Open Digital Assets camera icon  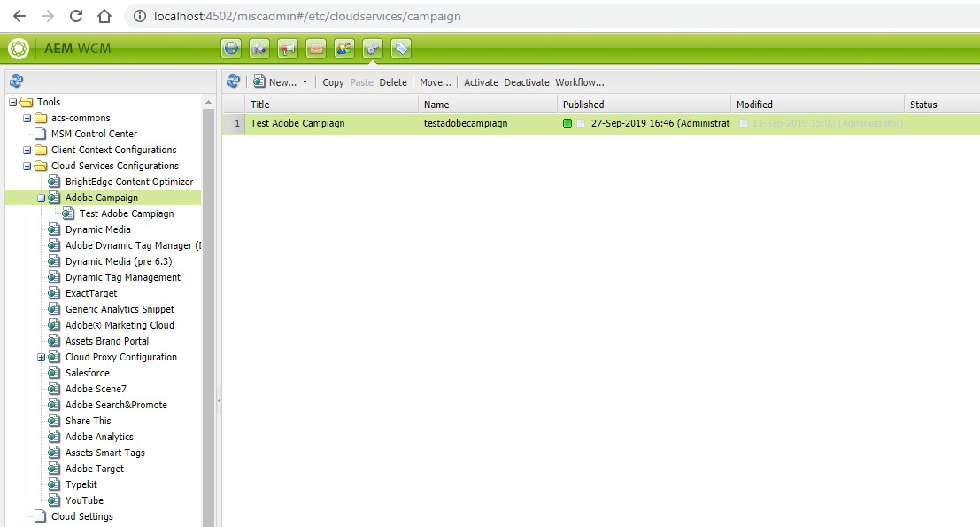[x=259, y=48]
